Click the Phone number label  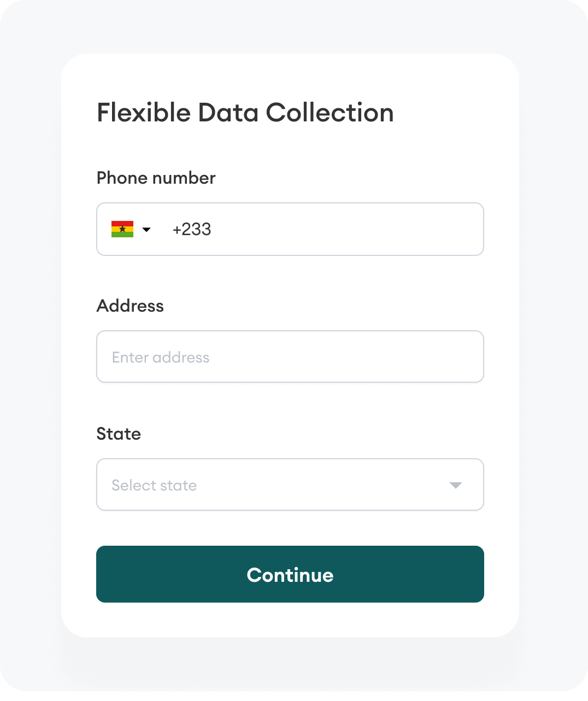point(156,178)
